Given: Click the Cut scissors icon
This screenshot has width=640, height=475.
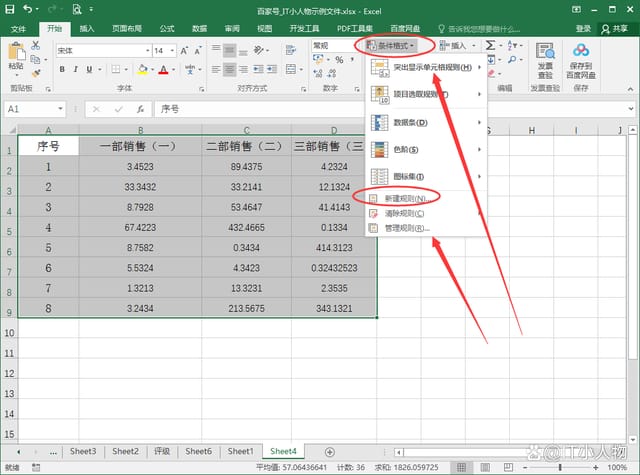Looking at the screenshot, I should coord(36,45).
